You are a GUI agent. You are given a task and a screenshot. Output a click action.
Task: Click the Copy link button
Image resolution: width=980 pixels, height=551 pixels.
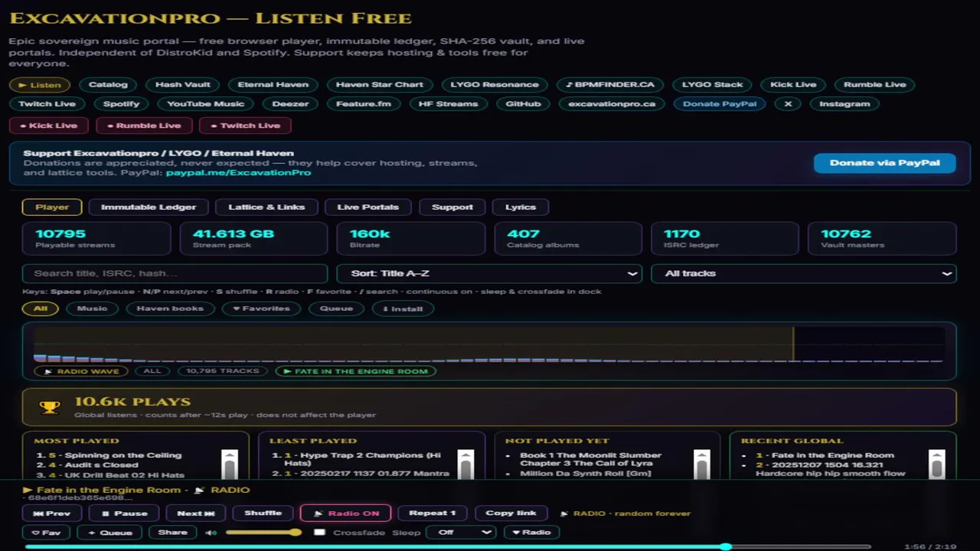511,514
